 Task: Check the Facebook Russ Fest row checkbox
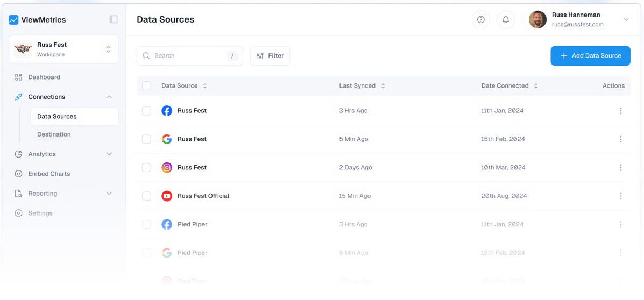(x=146, y=111)
